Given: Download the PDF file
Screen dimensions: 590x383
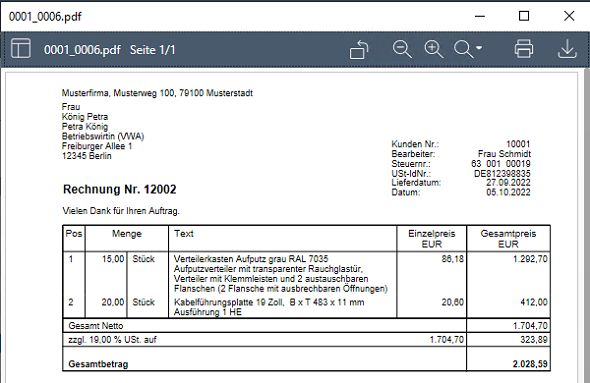Looking at the screenshot, I should (x=567, y=49).
